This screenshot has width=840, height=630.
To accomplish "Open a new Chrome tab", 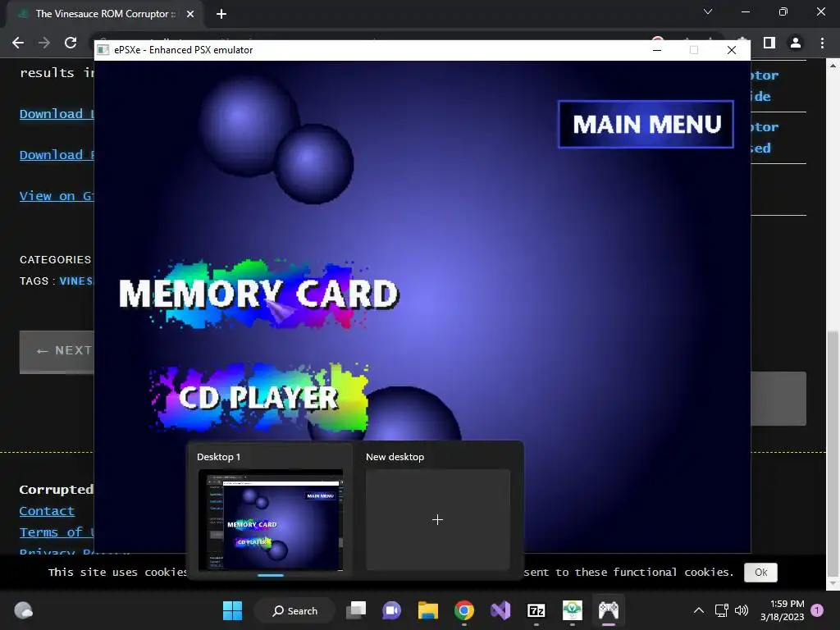I will pyautogui.click(x=221, y=14).
